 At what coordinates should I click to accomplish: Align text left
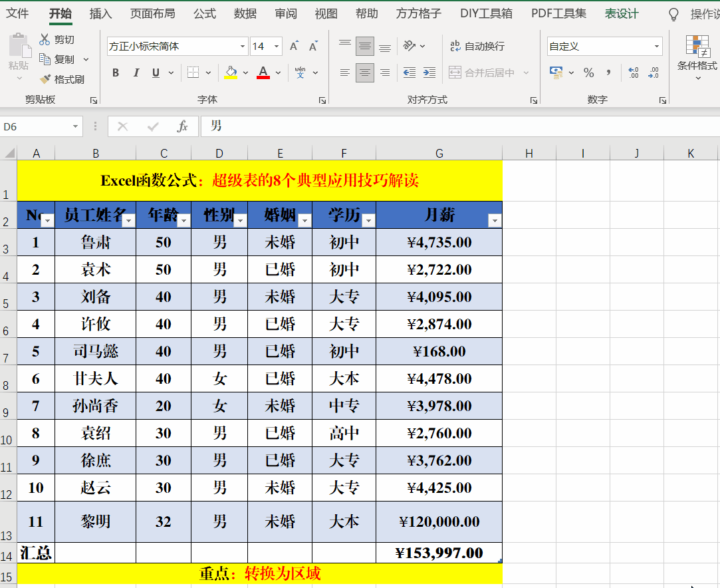coord(345,73)
